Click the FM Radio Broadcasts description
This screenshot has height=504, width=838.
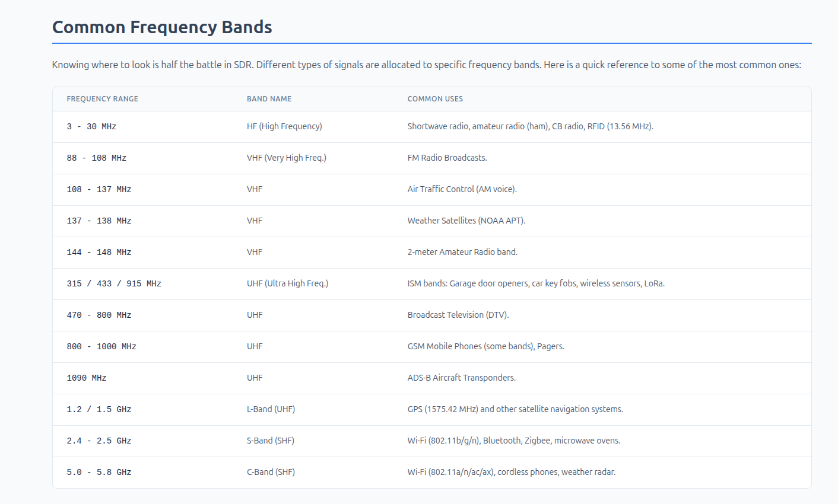coord(447,158)
